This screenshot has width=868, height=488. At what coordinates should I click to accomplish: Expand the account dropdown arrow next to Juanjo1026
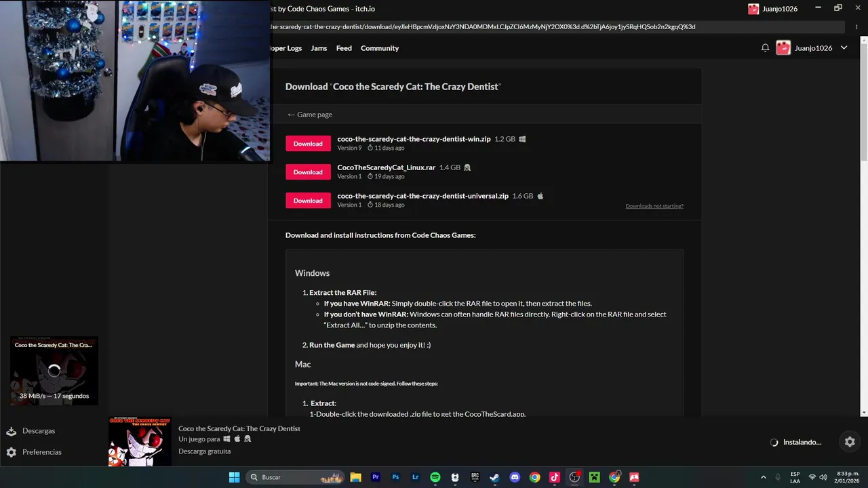tap(844, 48)
